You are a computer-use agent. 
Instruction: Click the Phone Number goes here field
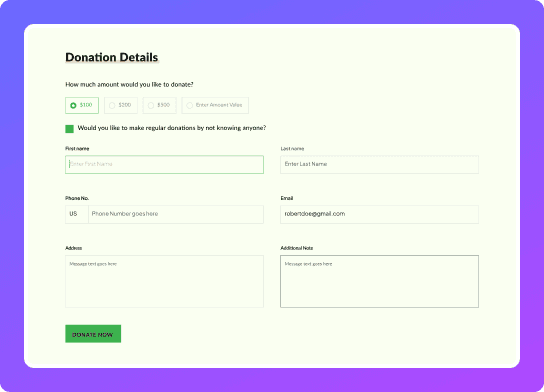tap(176, 214)
